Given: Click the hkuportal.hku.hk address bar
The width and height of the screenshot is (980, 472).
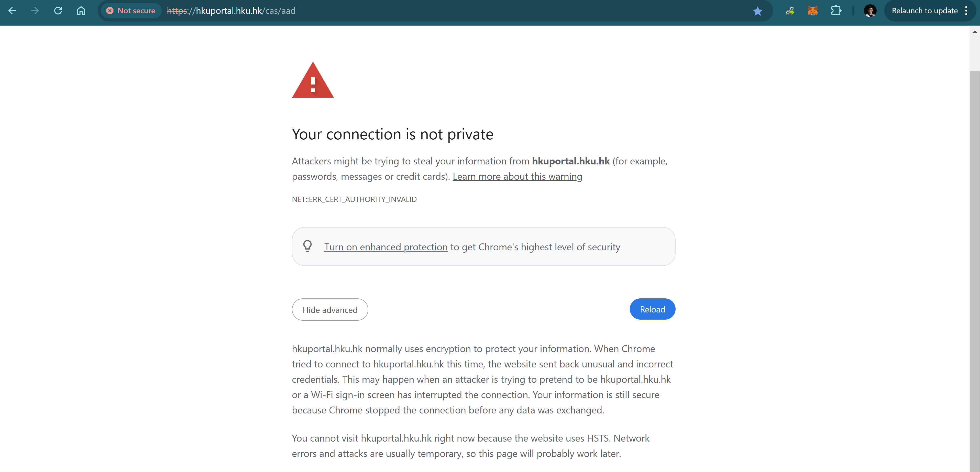Looking at the screenshot, I should (419, 11).
